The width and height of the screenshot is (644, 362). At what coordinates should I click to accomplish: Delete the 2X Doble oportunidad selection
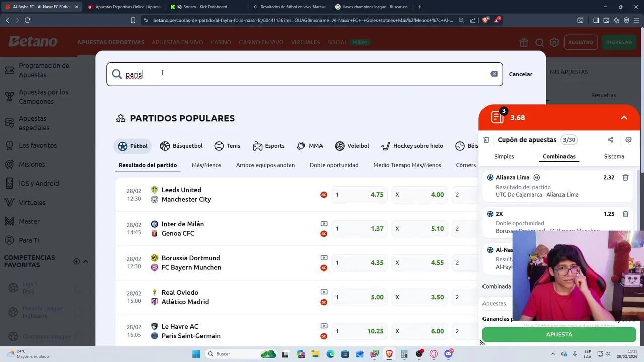625,214
